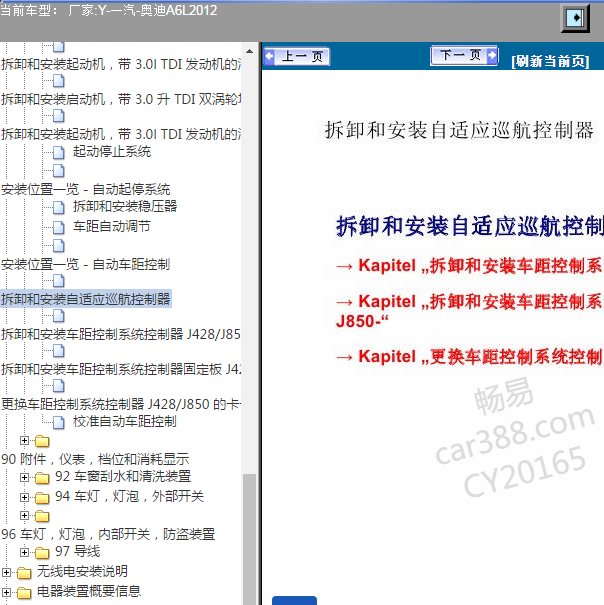
Task: Click page icon above 更换车距控制系统控制器 entry
Action: (x=59, y=386)
